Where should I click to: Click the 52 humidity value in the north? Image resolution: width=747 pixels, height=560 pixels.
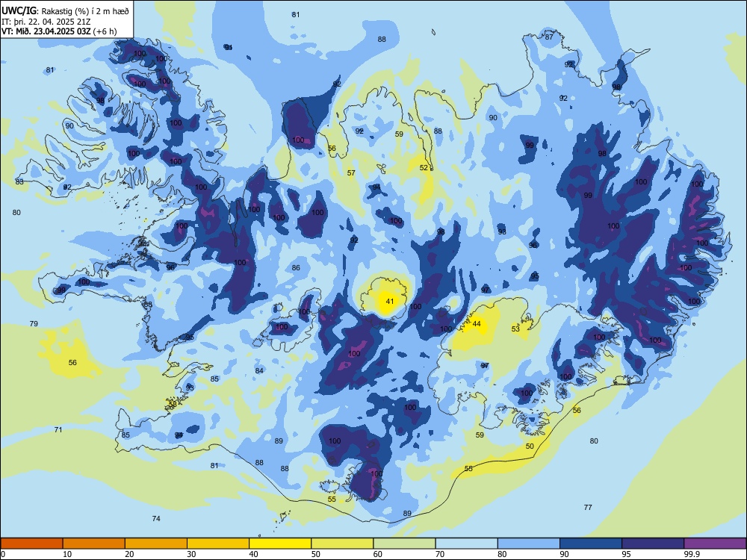pyautogui.click(x=424, y=167)
